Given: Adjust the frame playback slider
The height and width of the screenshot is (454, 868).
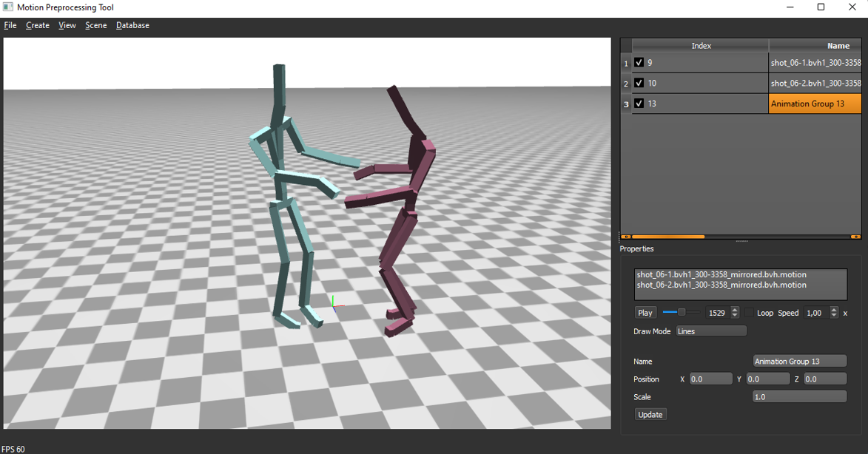Looking at the screenshot, I should coord(681,313).
